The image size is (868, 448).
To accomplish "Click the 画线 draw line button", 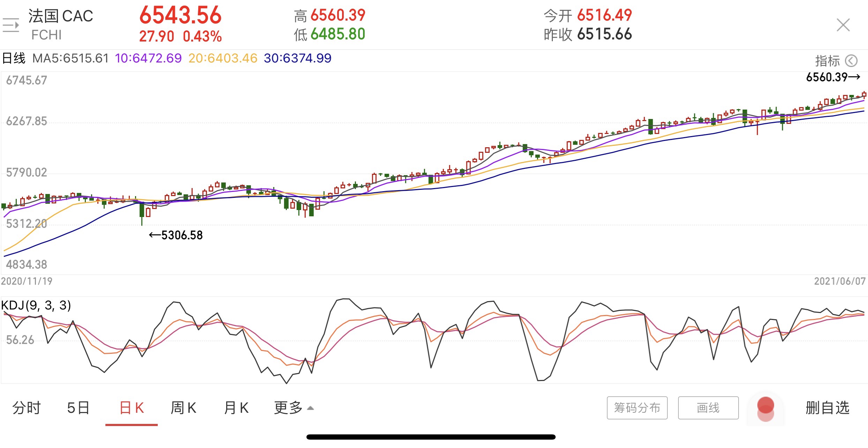I will pyautogui.click(x=708, y=408).
